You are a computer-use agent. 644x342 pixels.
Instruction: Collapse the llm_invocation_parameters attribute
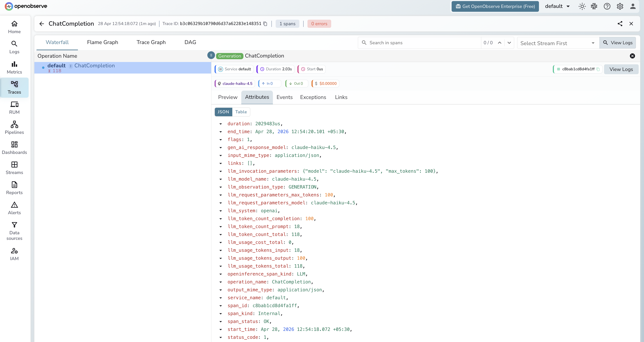pyautogui.click(x=221, y=171)
